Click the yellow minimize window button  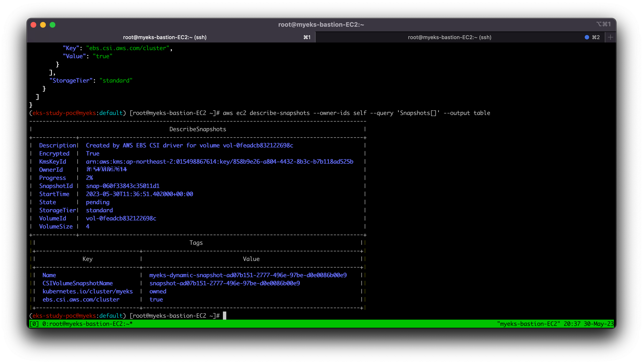[x=43, y=25]
